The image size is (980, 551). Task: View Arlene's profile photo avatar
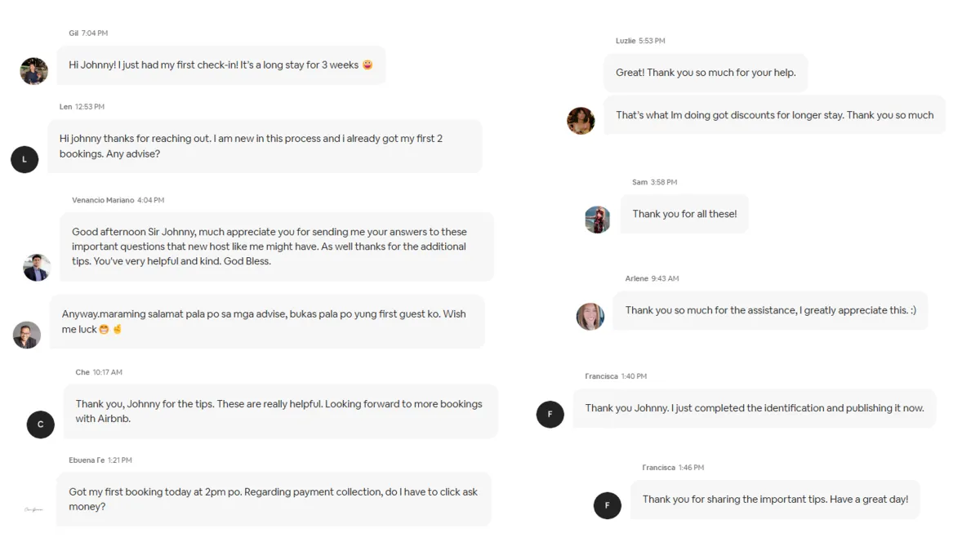coord(590,317)
